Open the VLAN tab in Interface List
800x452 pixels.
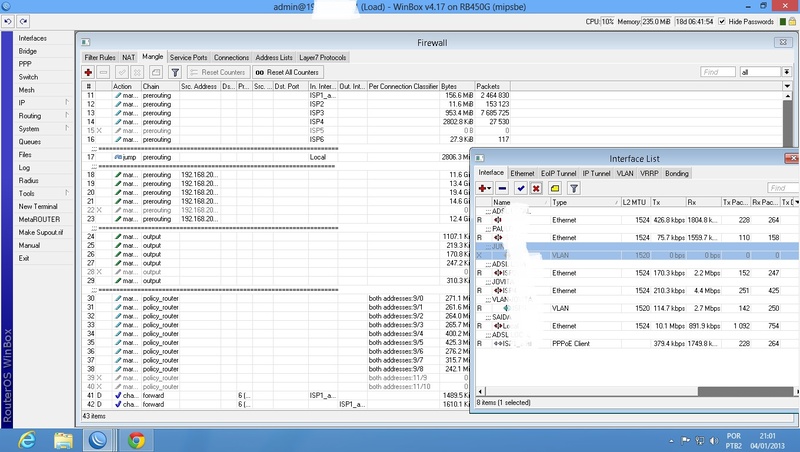tap(625, 173)
